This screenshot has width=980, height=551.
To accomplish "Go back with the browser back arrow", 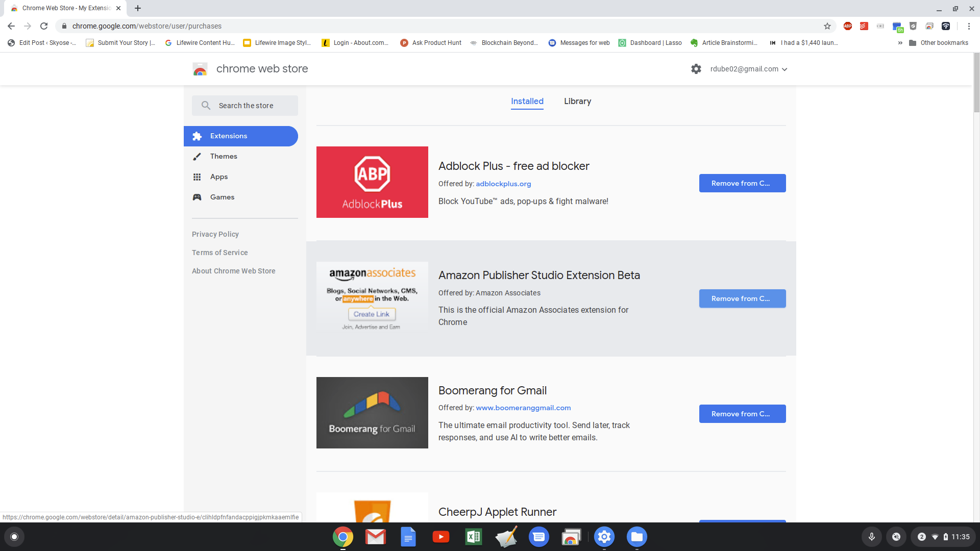I will [x=11, y=26].
